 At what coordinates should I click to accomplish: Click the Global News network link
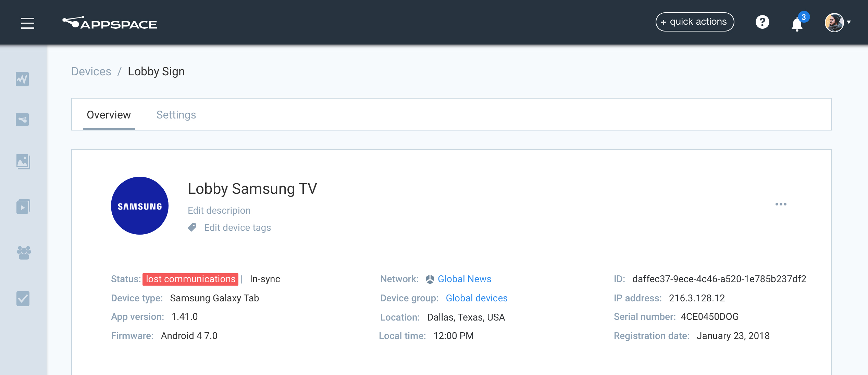464,279
